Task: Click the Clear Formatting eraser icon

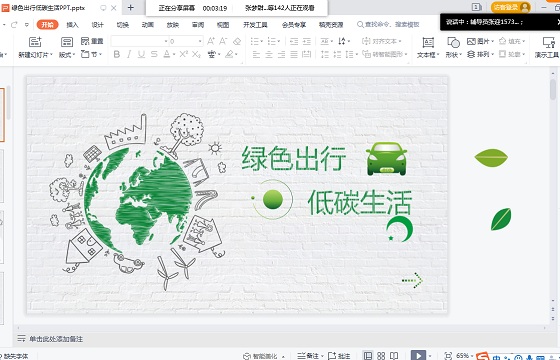Action: (x=237, y=41)
